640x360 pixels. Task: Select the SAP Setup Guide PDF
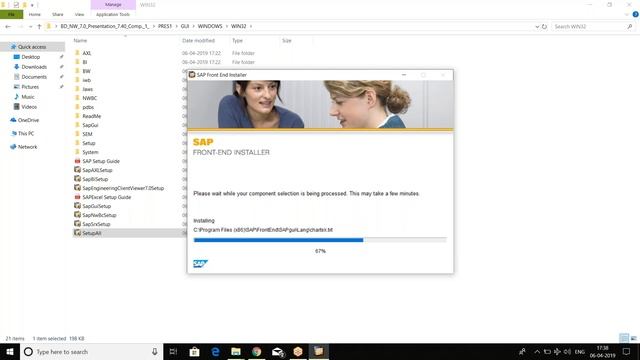[x=101, y=161]
